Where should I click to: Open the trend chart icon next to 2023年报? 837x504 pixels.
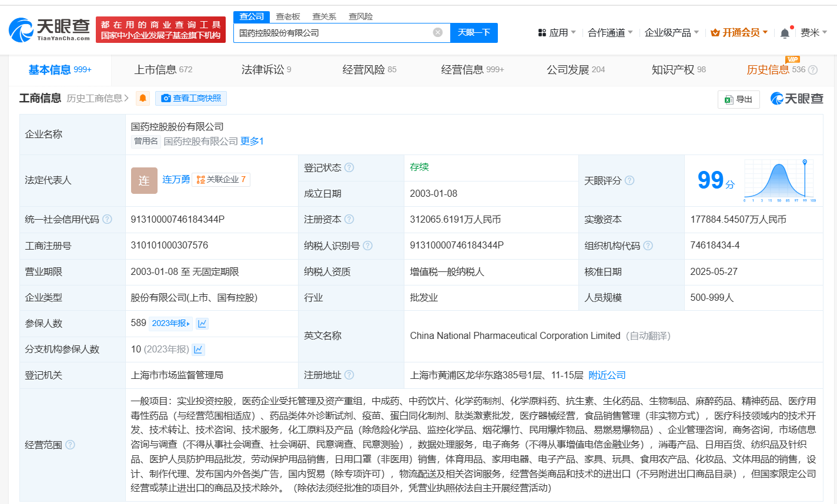pyautogui.click(x=202, y=324)
